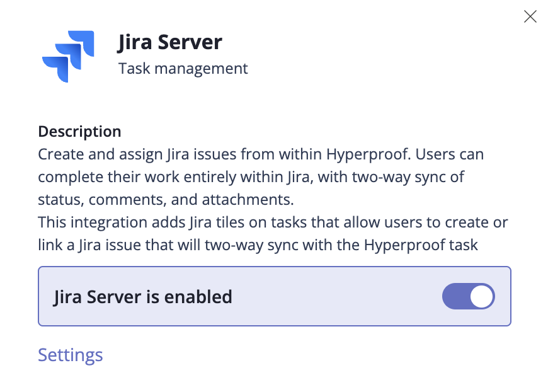
Task: Click the 'Task management' subtitle
Action: [183, 69]
